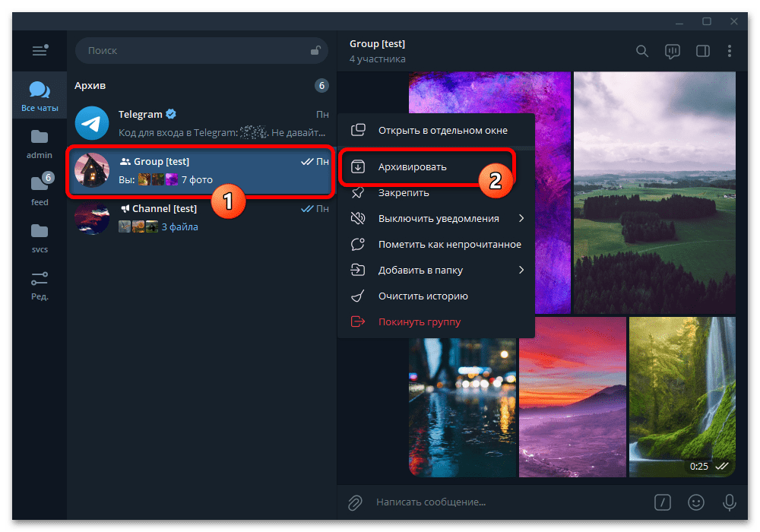760x532 pixels.
Task: Click 4 участника member count
Action: tap(378, 59)
